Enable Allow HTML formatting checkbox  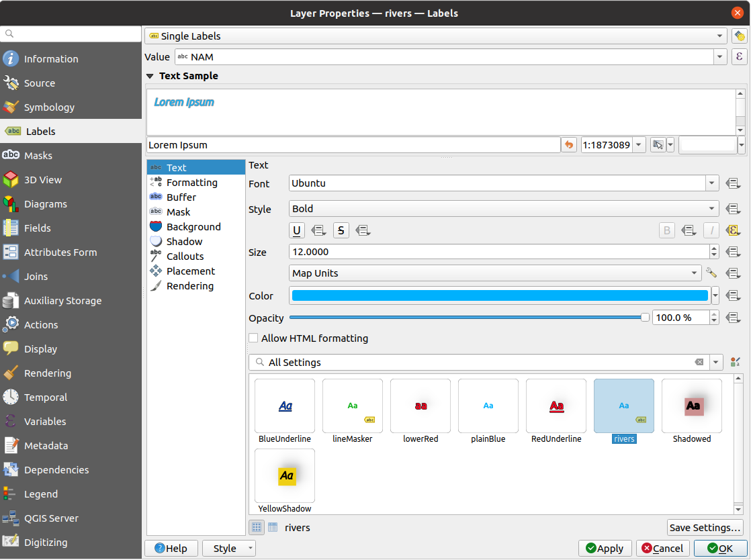(x=254, y=338)
